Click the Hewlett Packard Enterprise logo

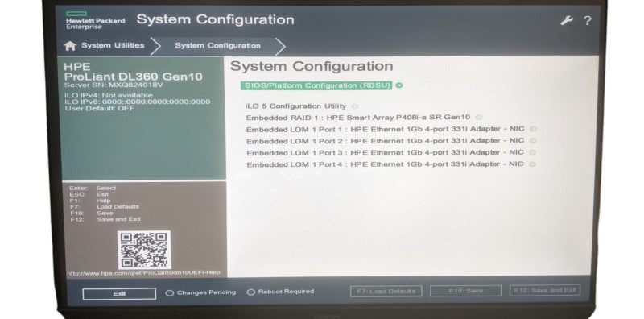click(x=95, y=21)
